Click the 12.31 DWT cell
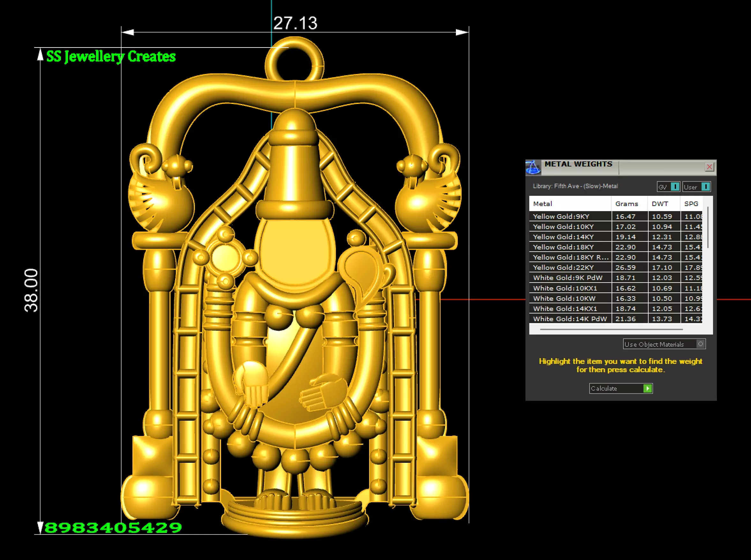The width and height of the screenshot is (751, 560). pos(664,237)
